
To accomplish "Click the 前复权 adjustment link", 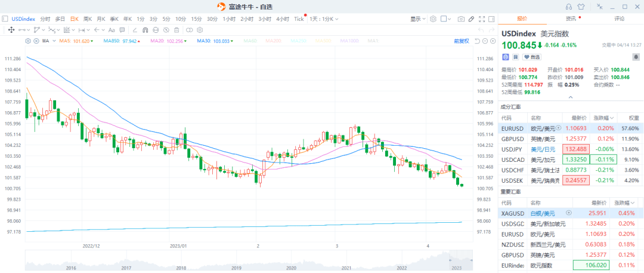I will pyautogui.click(x=460, y=41).
